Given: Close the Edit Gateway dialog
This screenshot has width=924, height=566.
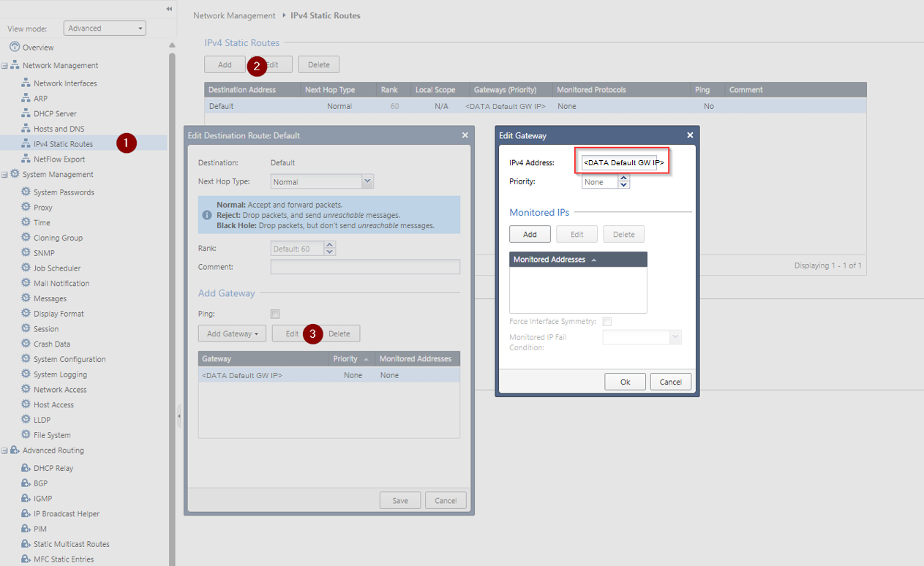Looking at the screenshot, I should (x=690, y=135).
